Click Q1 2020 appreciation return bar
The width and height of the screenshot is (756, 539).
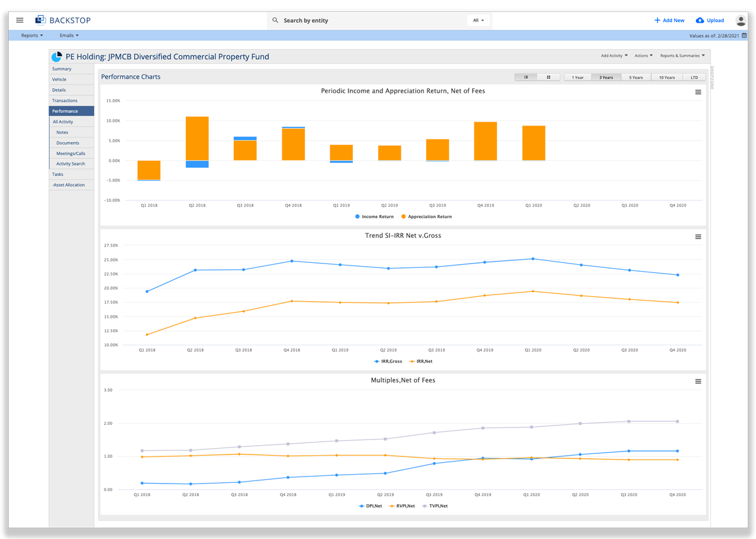(534, 143)
